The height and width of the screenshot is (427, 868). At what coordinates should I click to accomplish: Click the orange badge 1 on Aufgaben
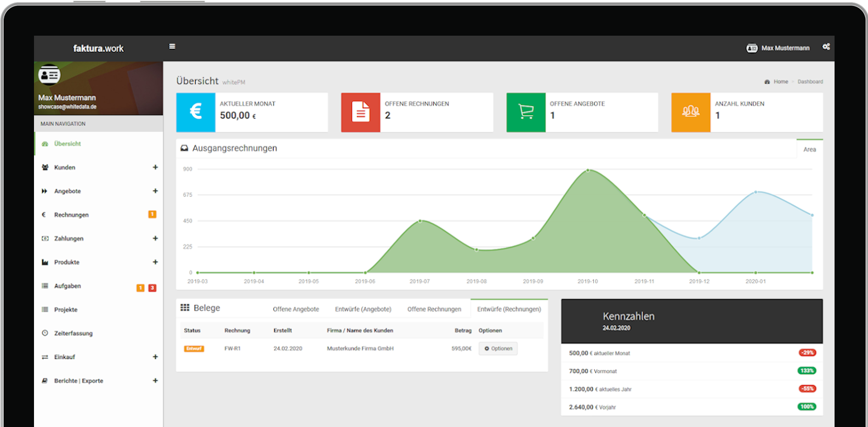[x=140, y=288]
